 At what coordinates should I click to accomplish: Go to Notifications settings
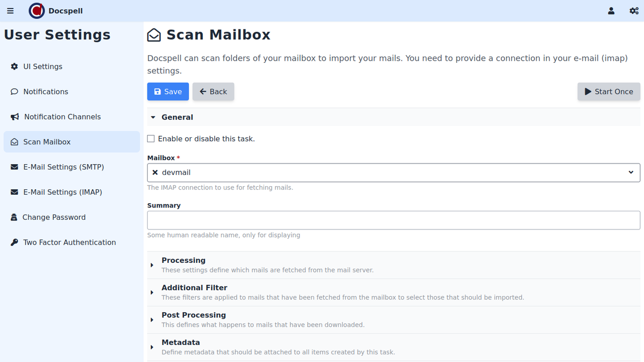46,92
